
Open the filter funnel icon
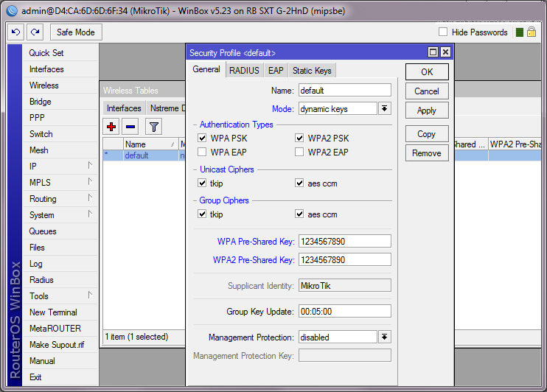coord(153,127)
